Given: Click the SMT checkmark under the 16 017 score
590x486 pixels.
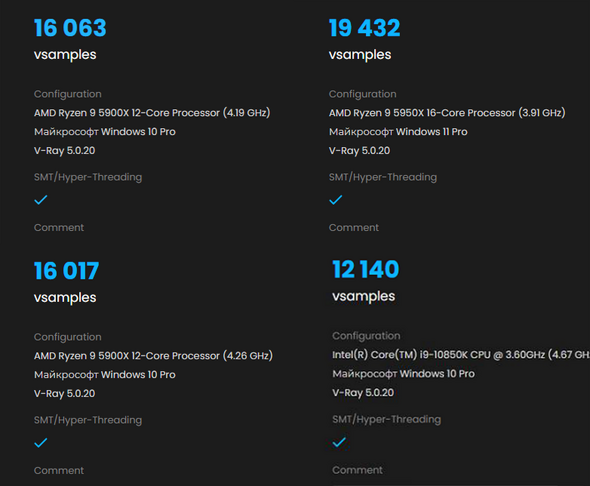Looking at the screenshot, I should [x=41, y=443].
